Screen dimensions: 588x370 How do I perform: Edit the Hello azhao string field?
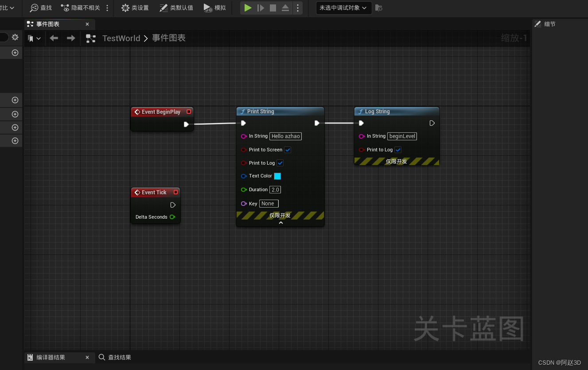click(285, 136)
